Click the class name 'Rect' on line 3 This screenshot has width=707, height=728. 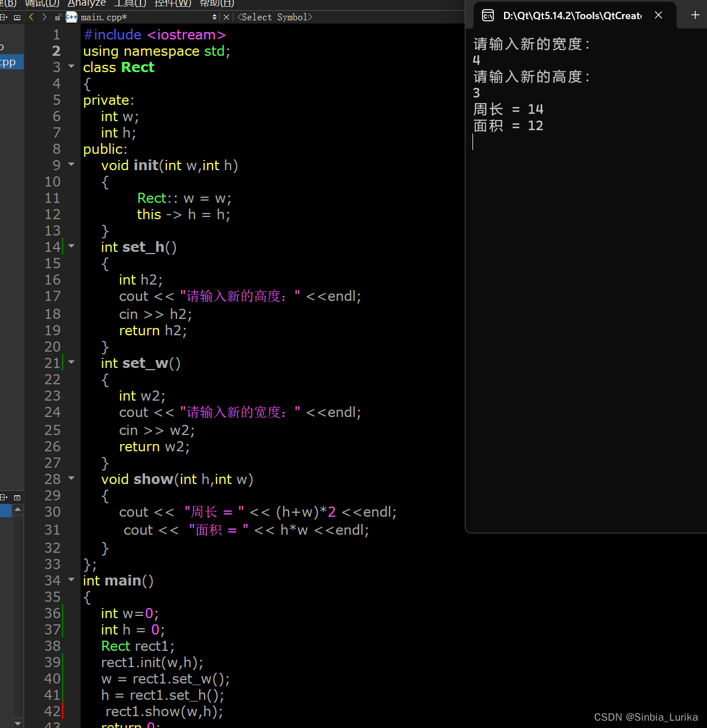pyautogui.click(x=138, y=68)
